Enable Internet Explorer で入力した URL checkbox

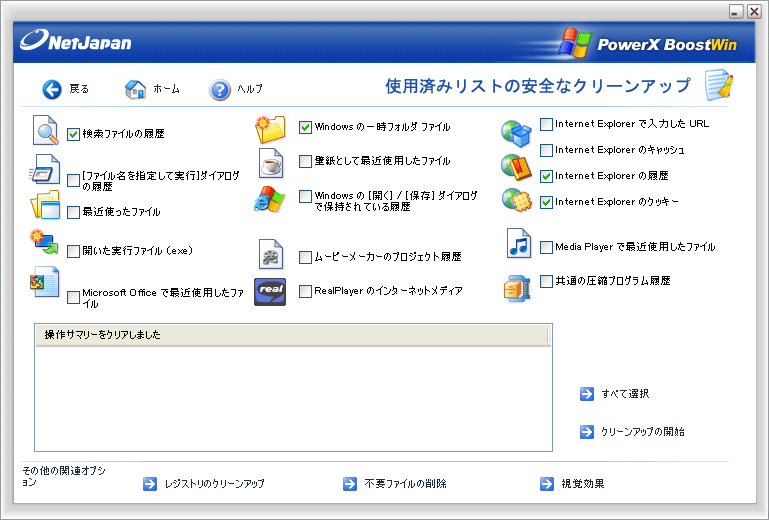(x=546, y=125)
